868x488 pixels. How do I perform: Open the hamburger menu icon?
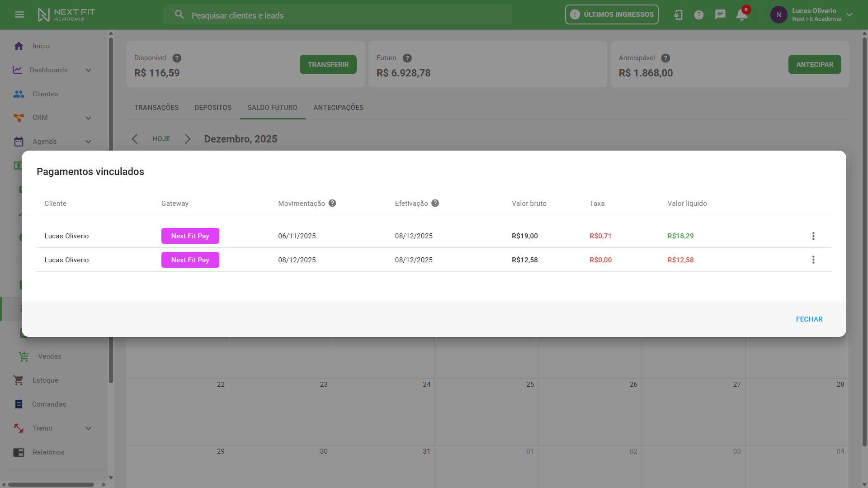point(19,14)
